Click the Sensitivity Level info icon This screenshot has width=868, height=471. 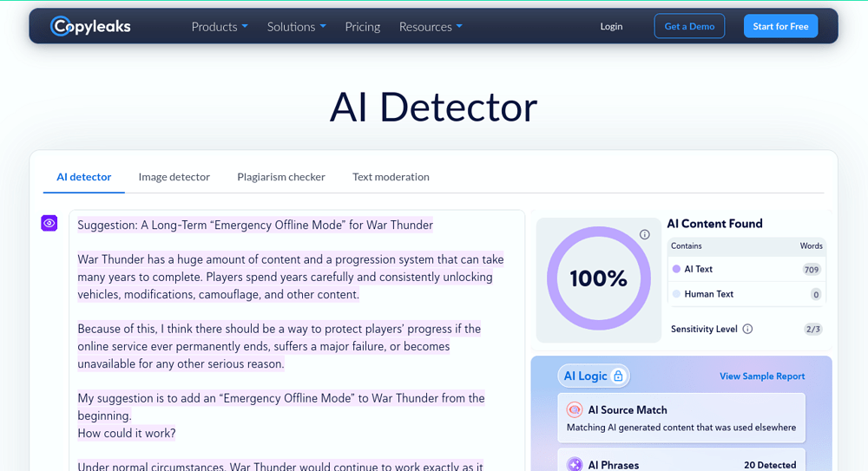pyautogui.click(x=747, y=329)
